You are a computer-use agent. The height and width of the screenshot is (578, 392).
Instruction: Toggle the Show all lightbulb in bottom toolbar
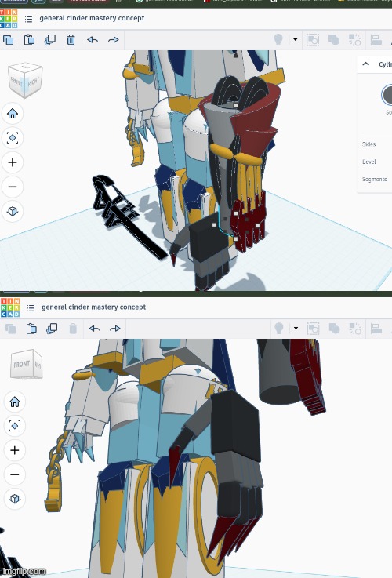[279, 328]
